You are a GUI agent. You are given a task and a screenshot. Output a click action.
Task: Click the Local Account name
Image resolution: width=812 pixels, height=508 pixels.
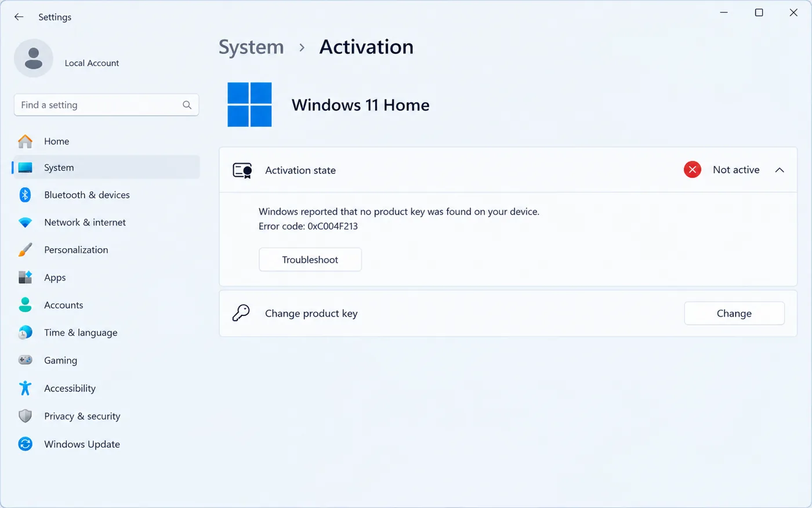click(92, 63)
